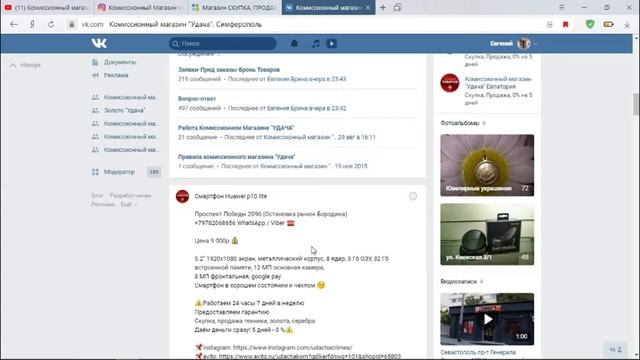Open the green shield protection icon
Viewport: 640px width, 360px height.
[x=590, y=24]
